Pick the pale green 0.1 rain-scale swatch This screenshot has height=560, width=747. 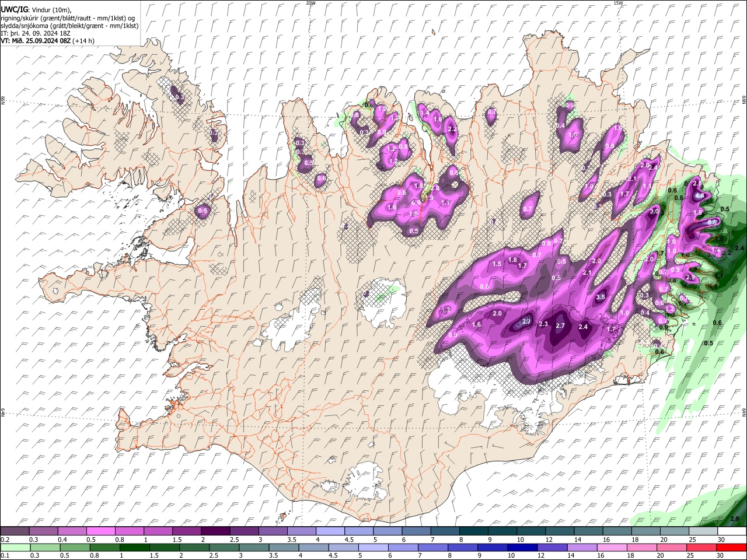(x=14, y=547)
